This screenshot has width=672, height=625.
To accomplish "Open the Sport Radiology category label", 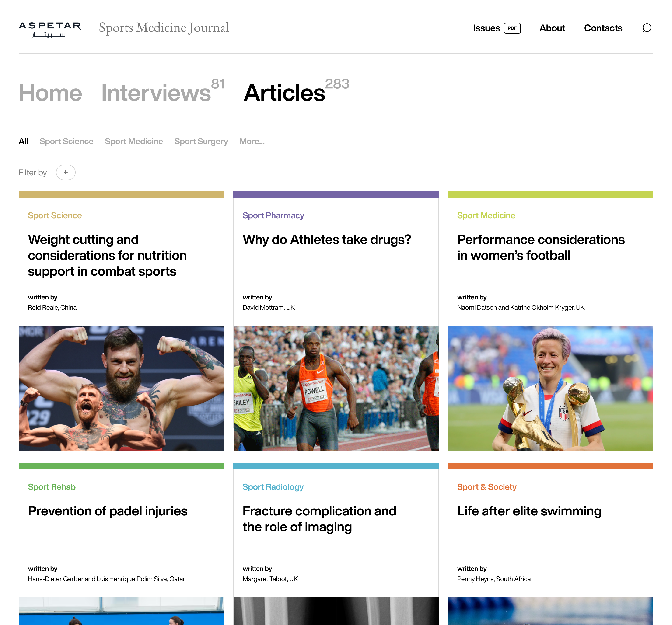I will click(x=273, y=487).
